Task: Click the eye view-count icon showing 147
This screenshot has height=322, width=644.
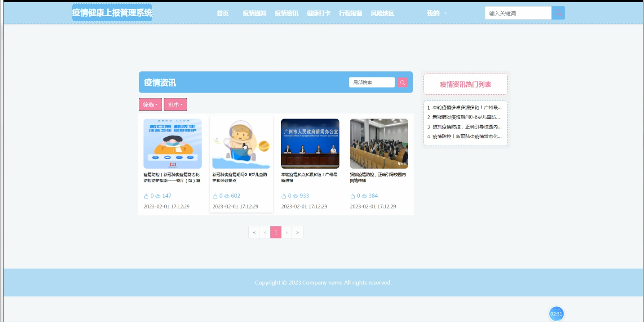Action: (157, 196)
